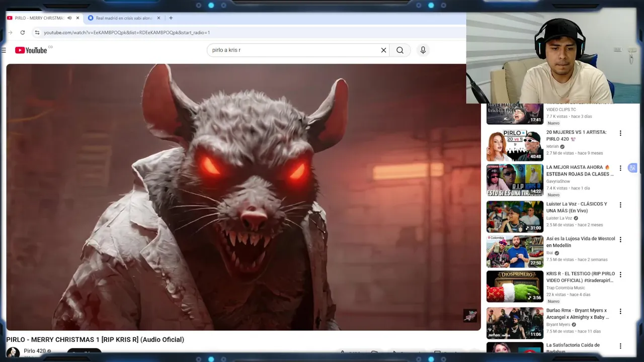
Task: Clear the search box with the X icon
Action: (383, 50)
